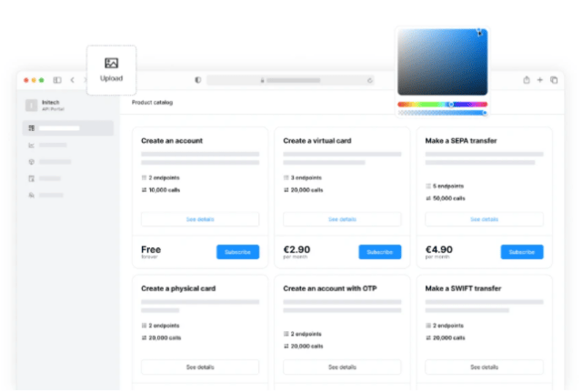Click the privacy shield icon beside the address bar

[x=198, y=80]
